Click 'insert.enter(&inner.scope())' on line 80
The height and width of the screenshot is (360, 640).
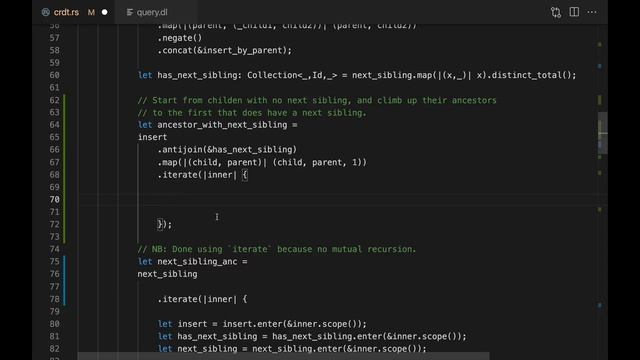coord(292,324)
